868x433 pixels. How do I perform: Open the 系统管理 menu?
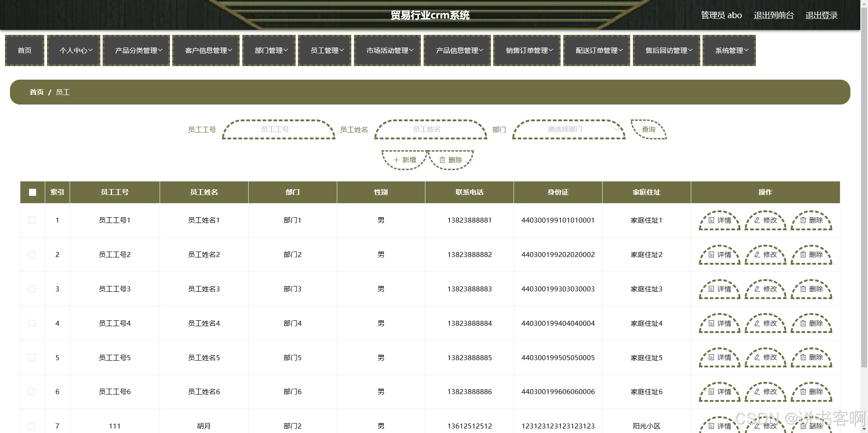729,51
